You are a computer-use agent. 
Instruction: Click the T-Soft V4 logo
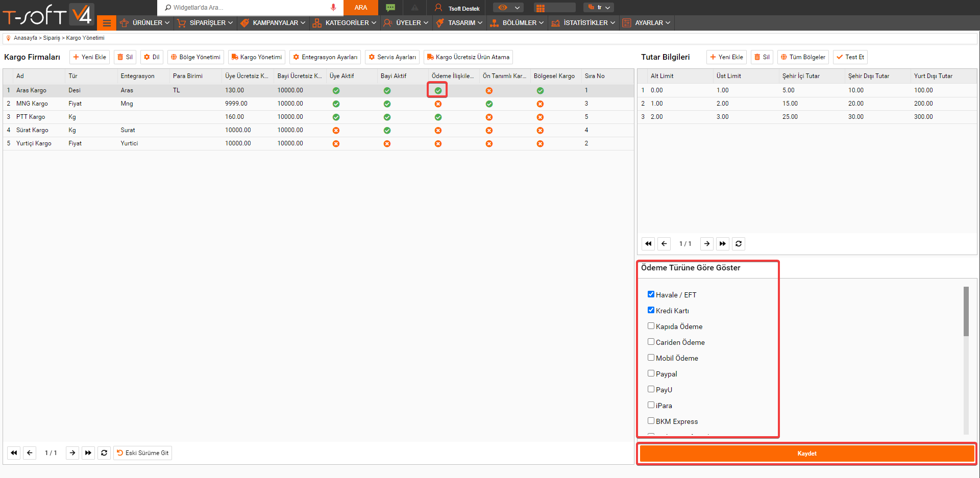click(x=47, y=14)
